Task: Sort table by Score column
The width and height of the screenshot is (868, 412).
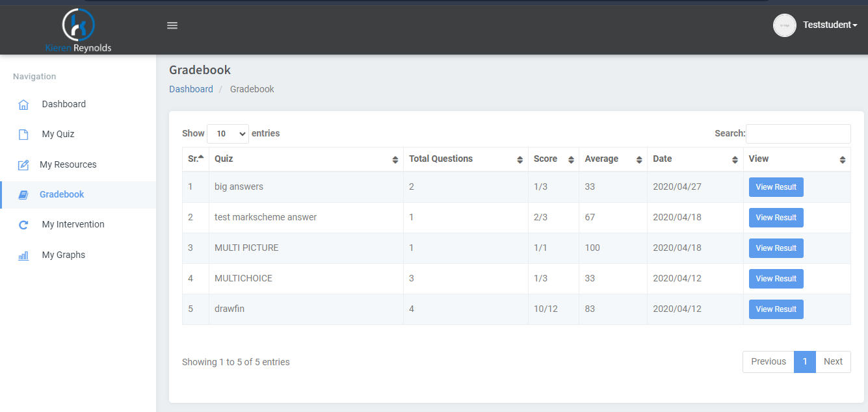Action: [x=553, y=159]
